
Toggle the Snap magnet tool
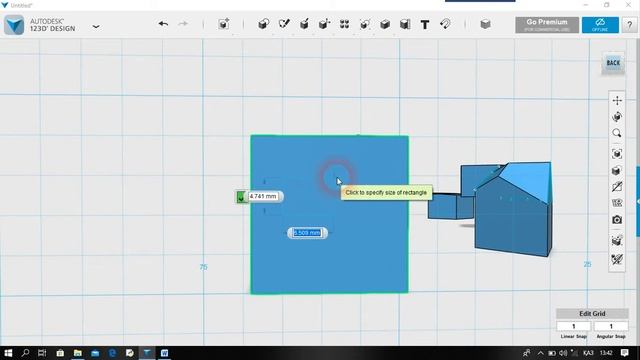click(x=445, y=24)
